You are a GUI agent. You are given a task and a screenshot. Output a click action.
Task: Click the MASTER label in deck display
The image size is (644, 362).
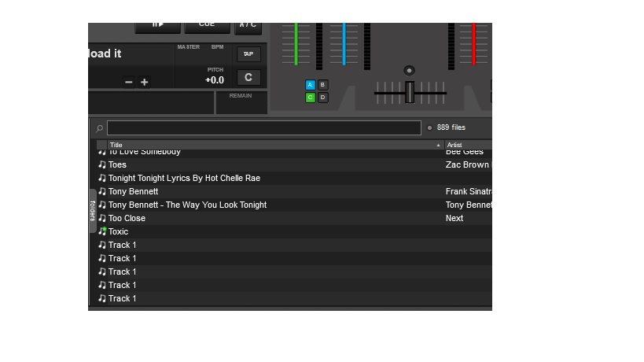coord(189,47)
